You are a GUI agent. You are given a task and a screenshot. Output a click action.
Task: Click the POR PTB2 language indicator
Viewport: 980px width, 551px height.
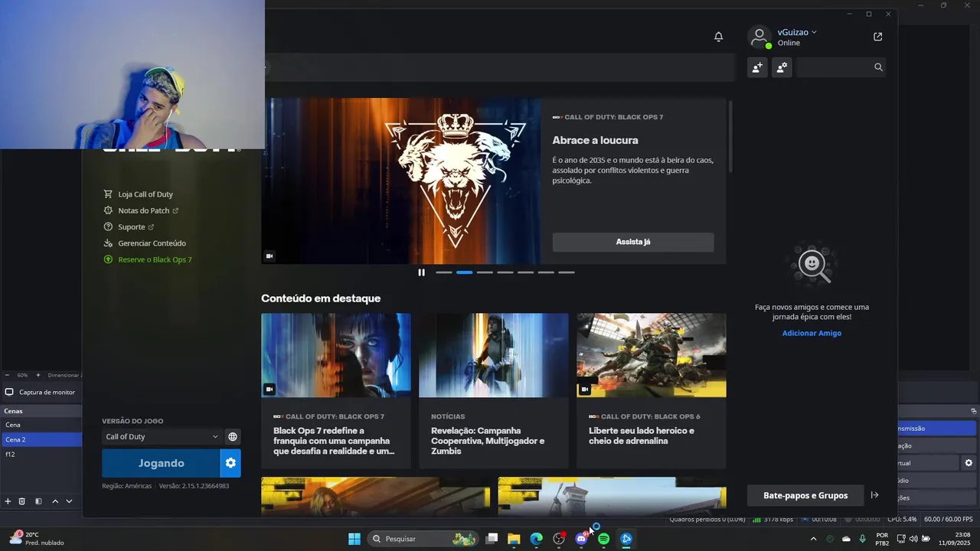pos(882,539)
